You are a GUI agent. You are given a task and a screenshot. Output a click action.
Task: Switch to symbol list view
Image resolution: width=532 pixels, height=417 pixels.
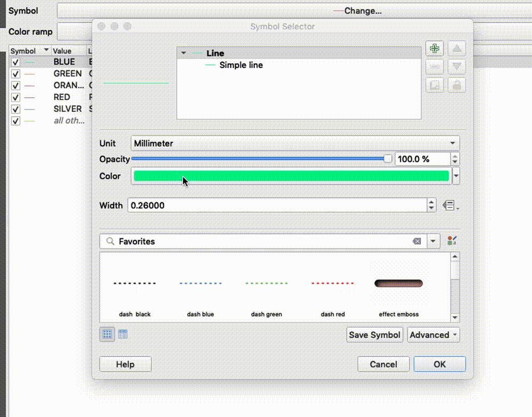click(123, 335)
